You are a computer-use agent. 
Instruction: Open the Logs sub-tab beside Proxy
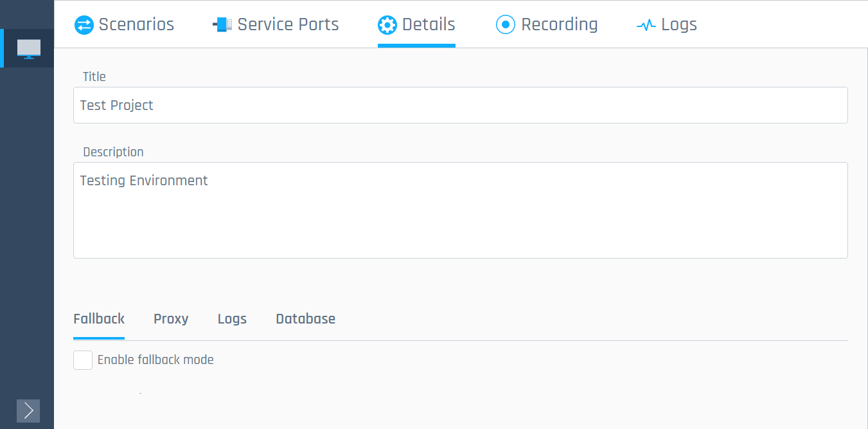[232, 319]
